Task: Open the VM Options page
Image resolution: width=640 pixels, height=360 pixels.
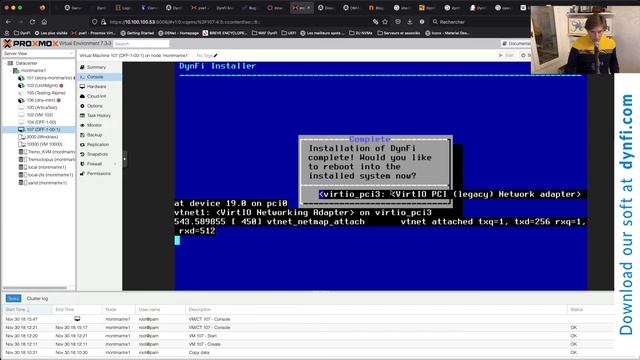Action: point(95,106)
